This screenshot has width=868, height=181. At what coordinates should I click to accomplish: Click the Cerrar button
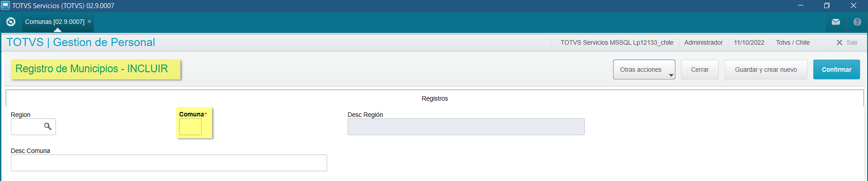[699, 70]
